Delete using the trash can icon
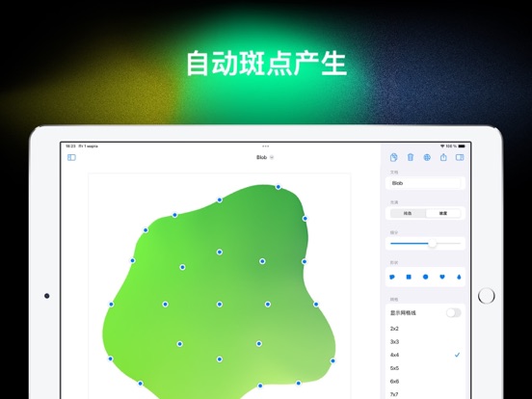This screenshot has width=532, height=399. tap(411, 157)
